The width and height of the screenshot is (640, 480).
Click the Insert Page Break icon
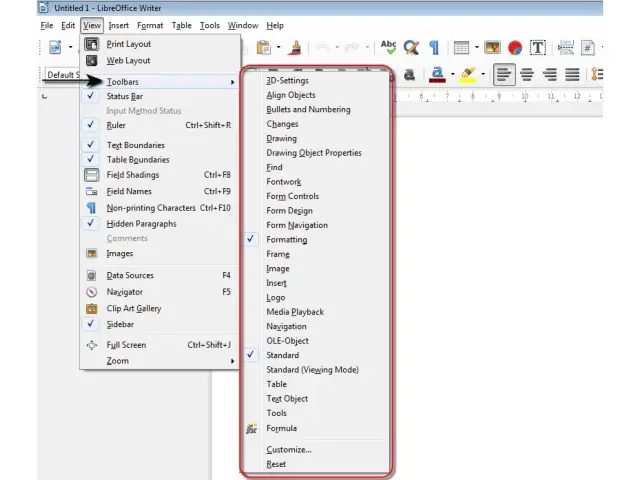click(566, 48)
